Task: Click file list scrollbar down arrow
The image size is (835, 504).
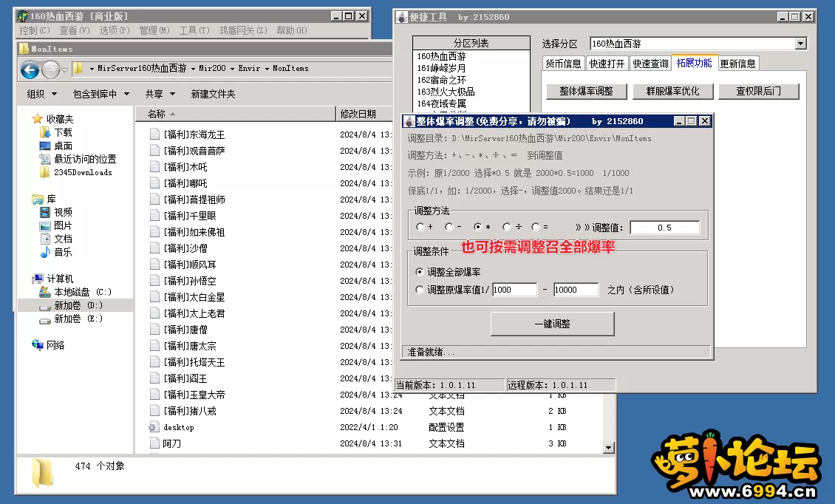Action: point(609,448)
